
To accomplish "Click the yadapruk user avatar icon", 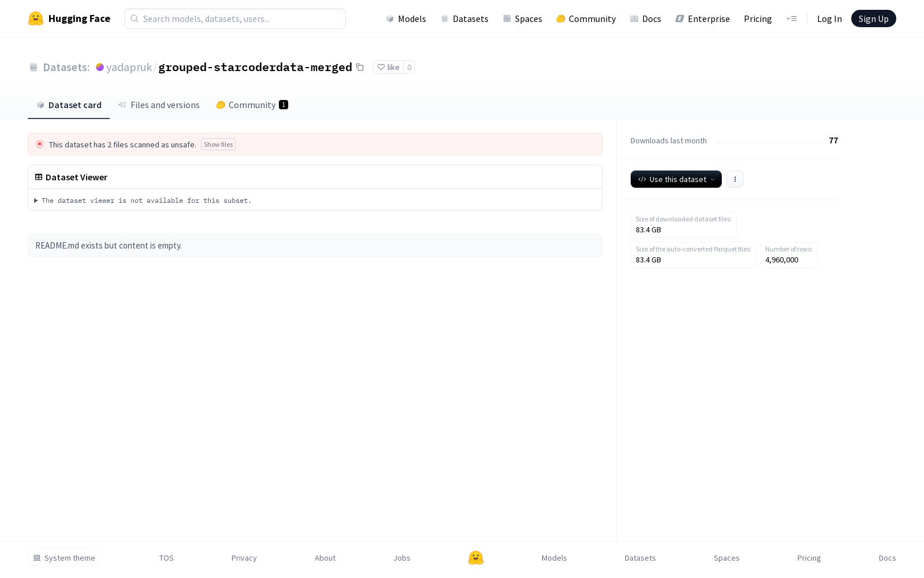I will point(100,67).
